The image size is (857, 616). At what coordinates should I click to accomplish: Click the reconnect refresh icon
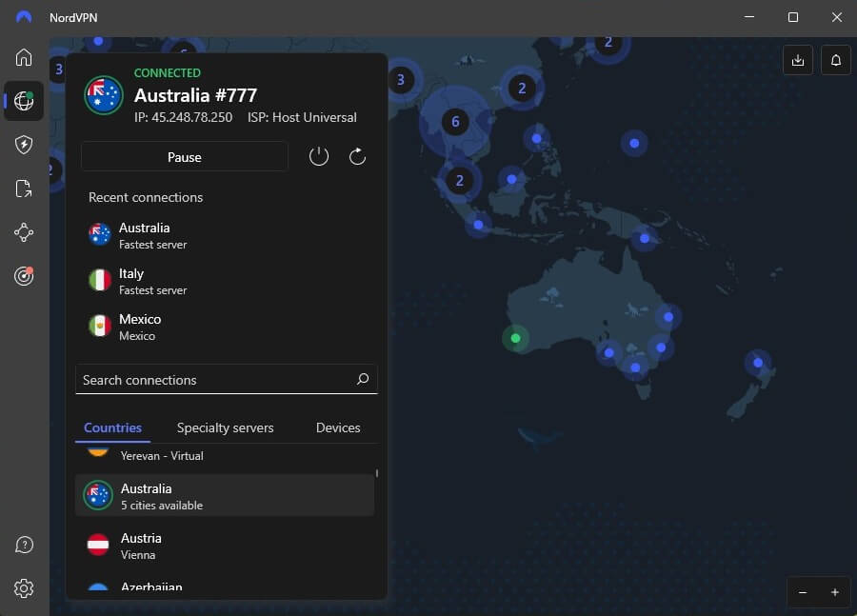(x=357, y=157)
